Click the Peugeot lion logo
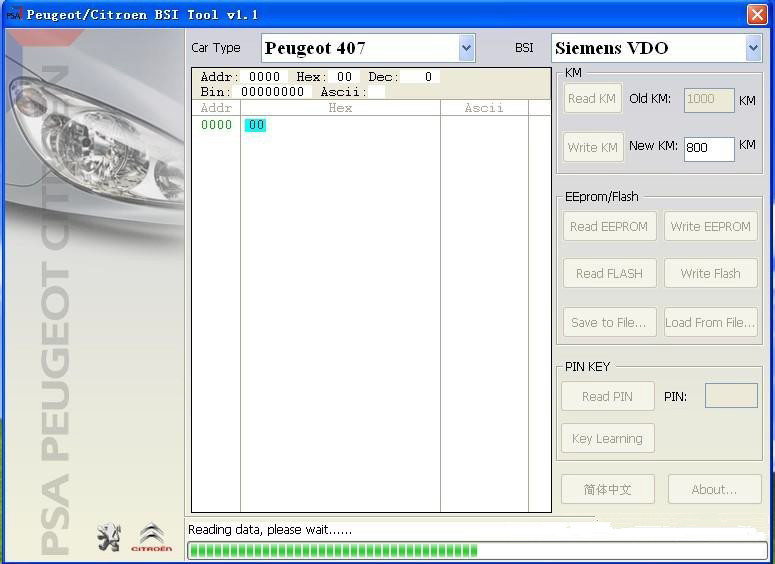Image resolution: width=775 pixels, height=564 pixels. 109,537
